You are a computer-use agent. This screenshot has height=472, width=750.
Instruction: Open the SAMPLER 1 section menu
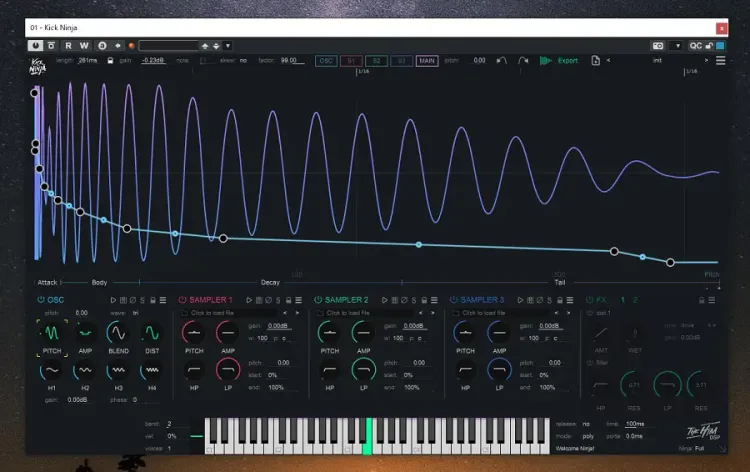pyautogui.click(x=298, y=300)
